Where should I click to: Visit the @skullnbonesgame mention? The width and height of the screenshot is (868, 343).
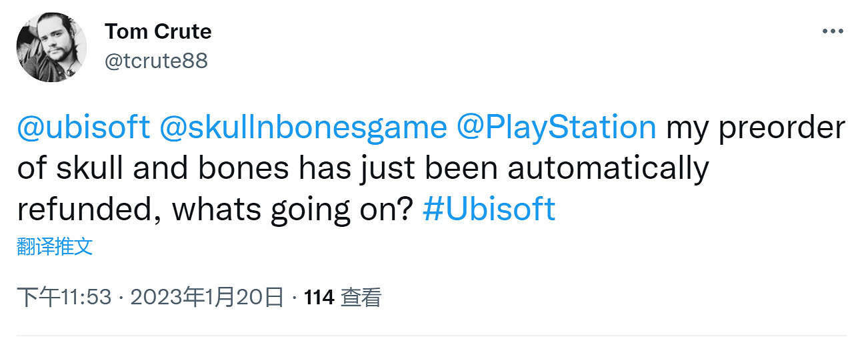(304, 127)
